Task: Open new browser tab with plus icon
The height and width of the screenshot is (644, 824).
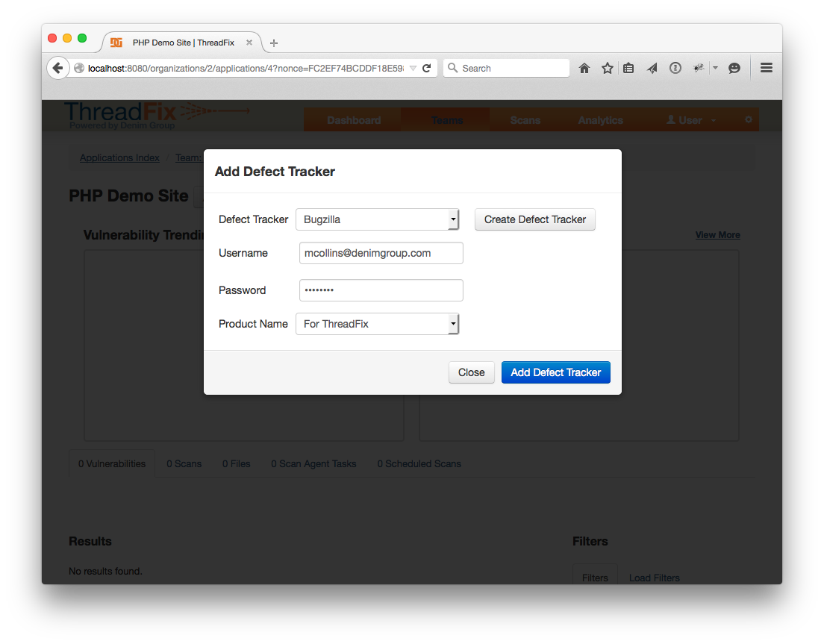Action: pyautogui.click(x=274, y=43)
